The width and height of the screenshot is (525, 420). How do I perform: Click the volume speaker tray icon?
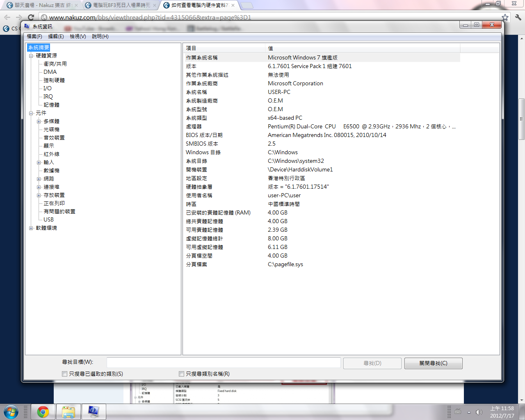coord(478,412)
